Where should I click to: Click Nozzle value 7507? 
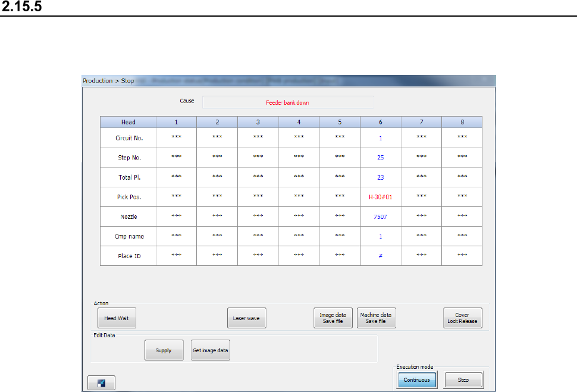381,217
